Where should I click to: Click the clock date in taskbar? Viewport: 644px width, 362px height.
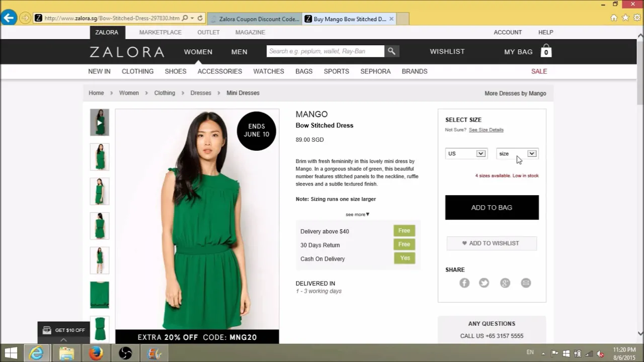(624, 353)
